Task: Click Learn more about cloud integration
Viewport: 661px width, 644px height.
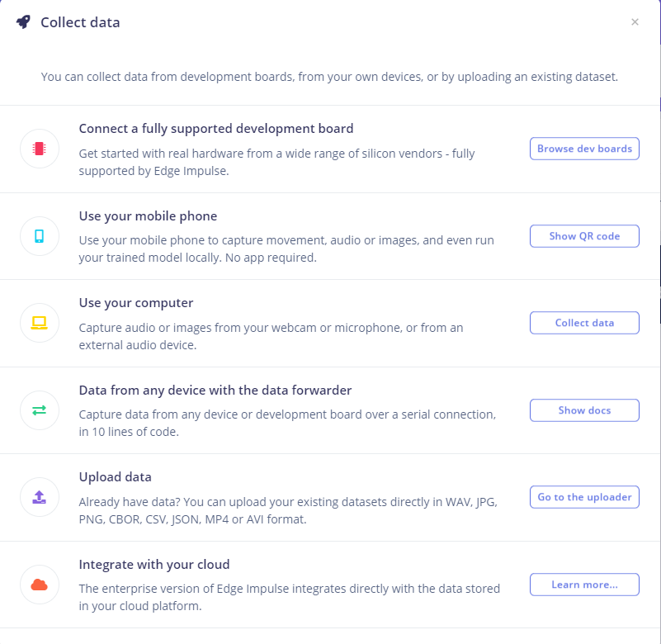Action: pyautogui.click(x=584, y=585)
